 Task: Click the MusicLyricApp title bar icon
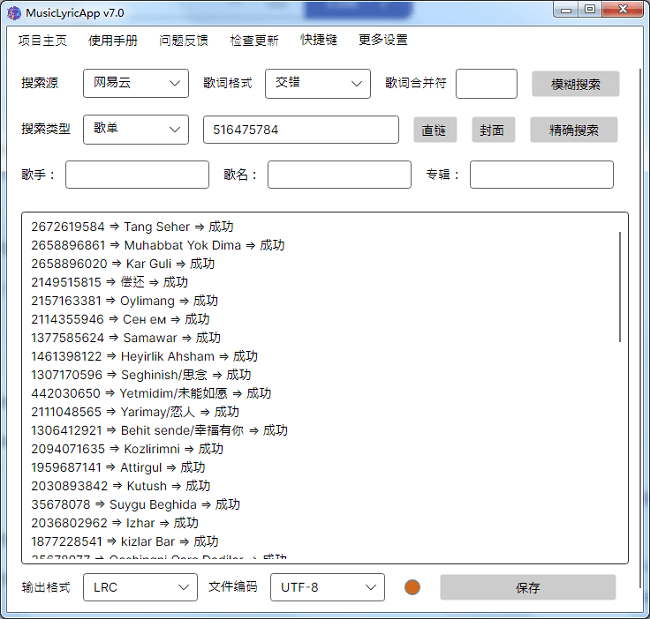click(14, 13)
